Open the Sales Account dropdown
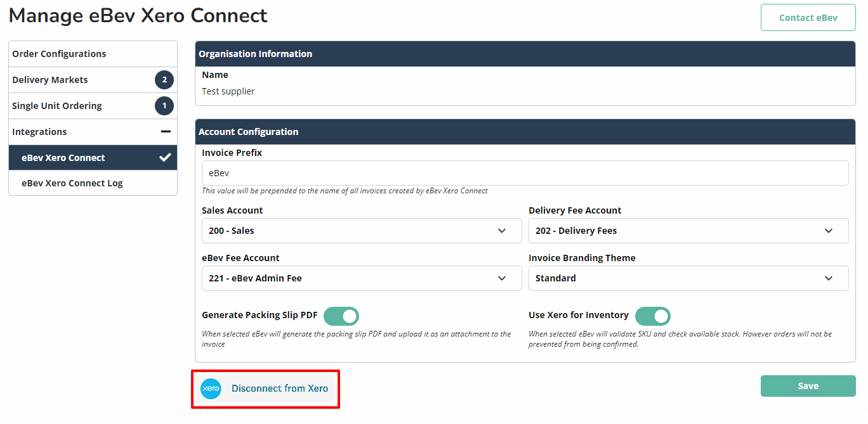The image size is (868, 424). 362,231
